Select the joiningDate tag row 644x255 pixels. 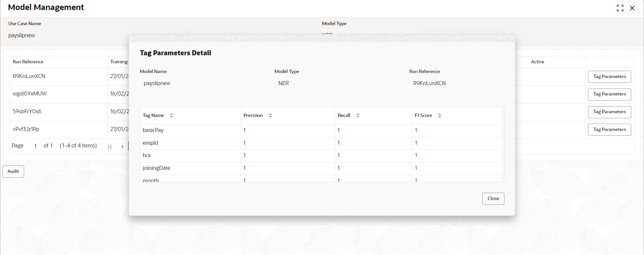(x=321, y=169)
